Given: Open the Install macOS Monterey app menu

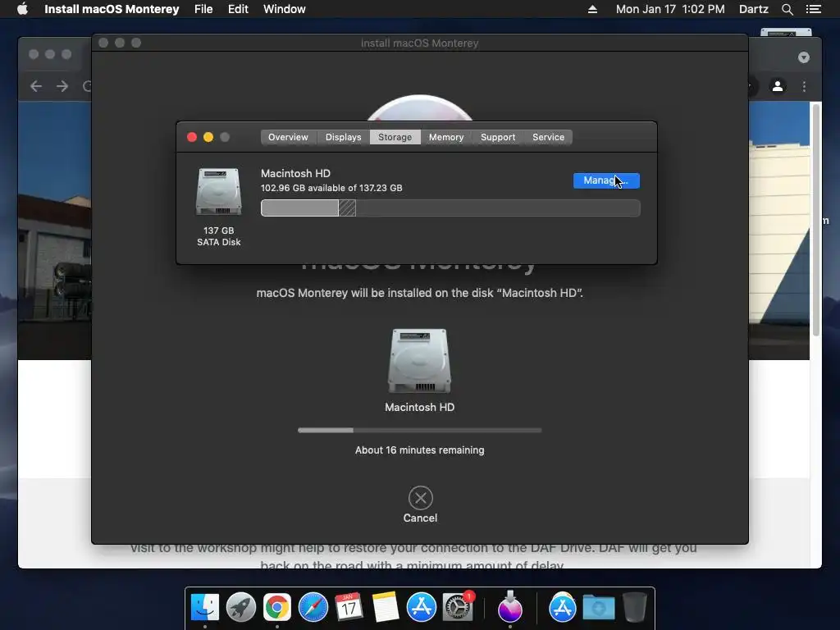Looking at the screenshot, I should (x=112, y=9).
